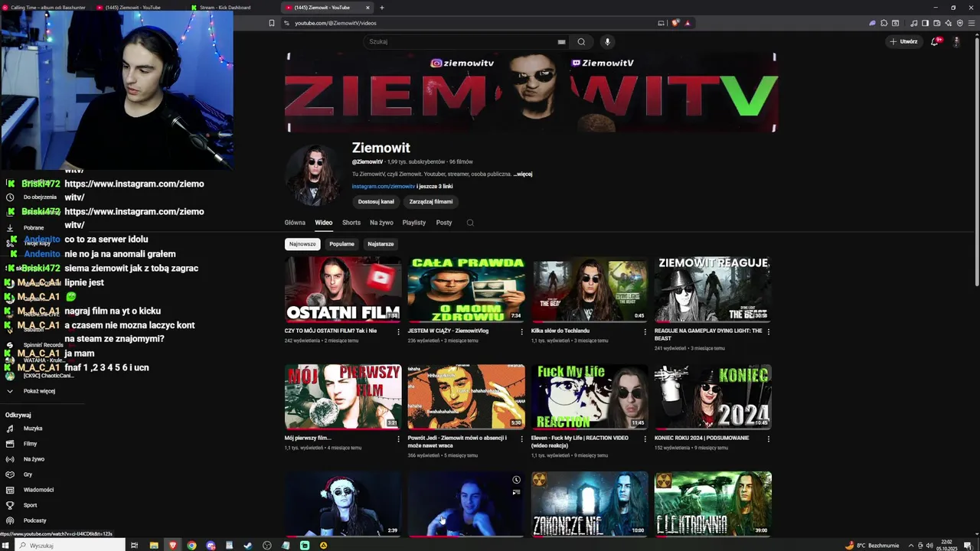This screenshot has height=551, width=980.
Task: Open the KONIEC 2024 video thumbnail
Action: (x=713, y=397)
